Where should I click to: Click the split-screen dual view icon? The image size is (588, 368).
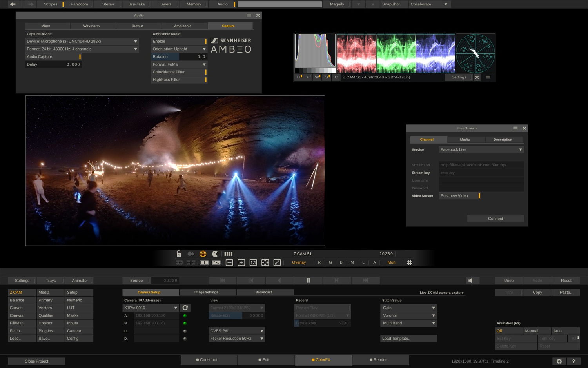click(204, 262)
